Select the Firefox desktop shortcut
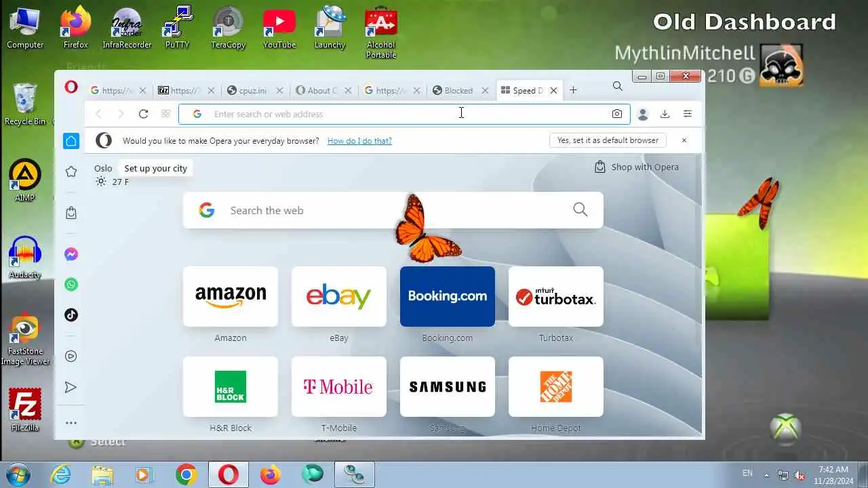The image size is (868, 488). point(75,28)
